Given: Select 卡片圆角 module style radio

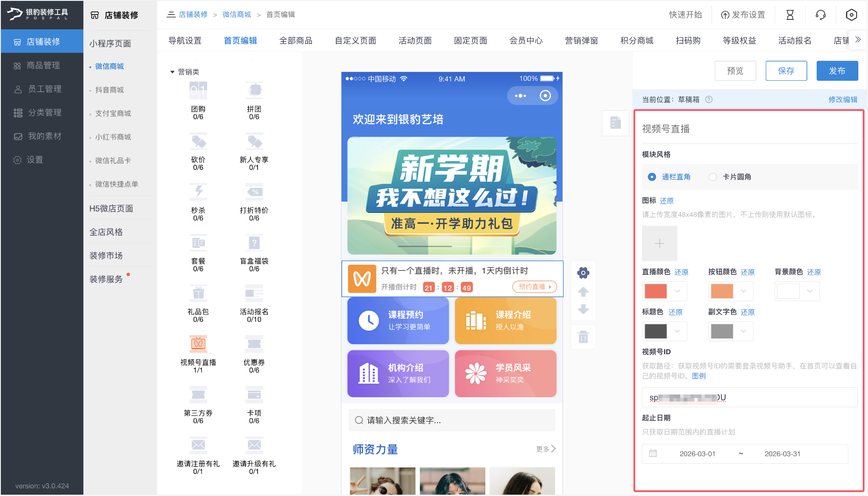Looking at the screenshot, I should tap(713, 177).
